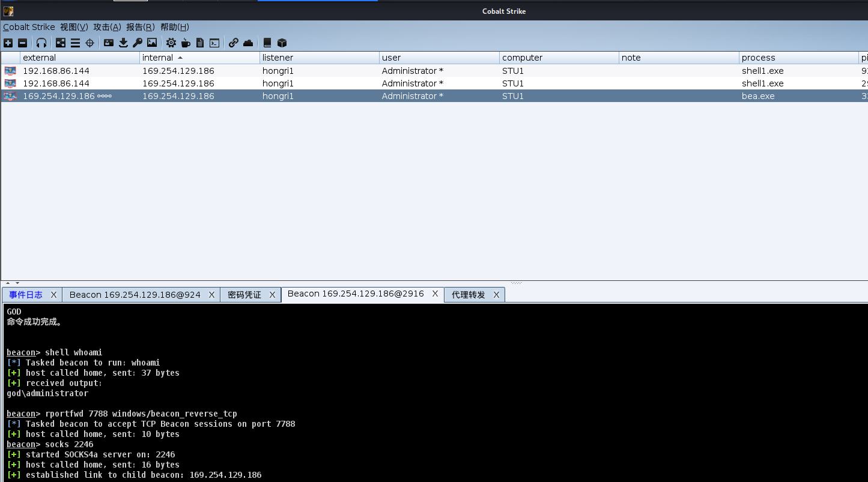This screenshot has height=482, width=868.
Task: Open screenshots via the picture icon
Action: (152, 43)
